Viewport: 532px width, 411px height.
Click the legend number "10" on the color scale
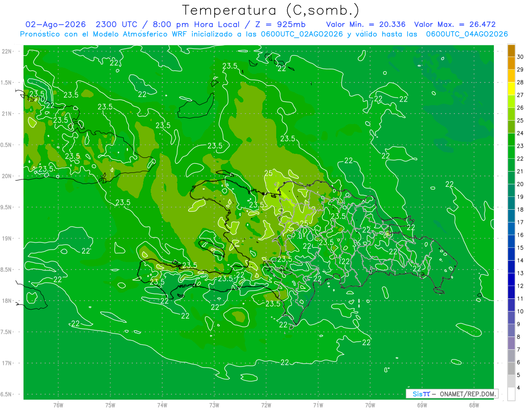pos(520,311)
